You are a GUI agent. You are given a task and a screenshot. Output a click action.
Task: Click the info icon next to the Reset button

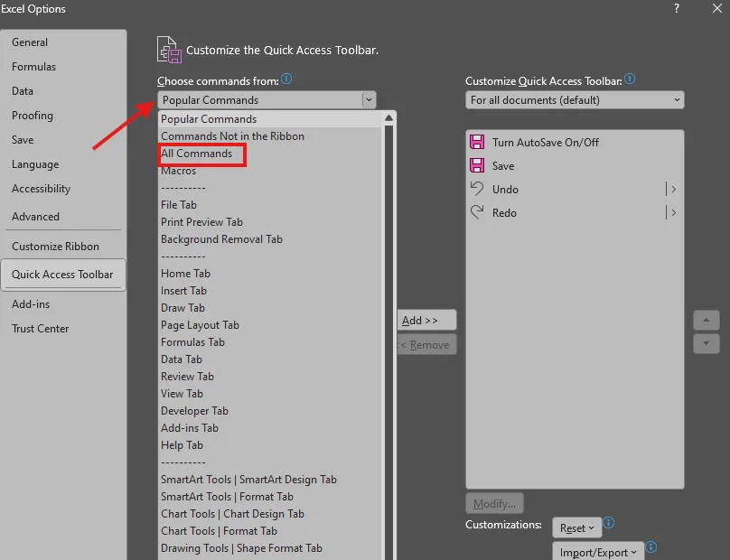607,523
